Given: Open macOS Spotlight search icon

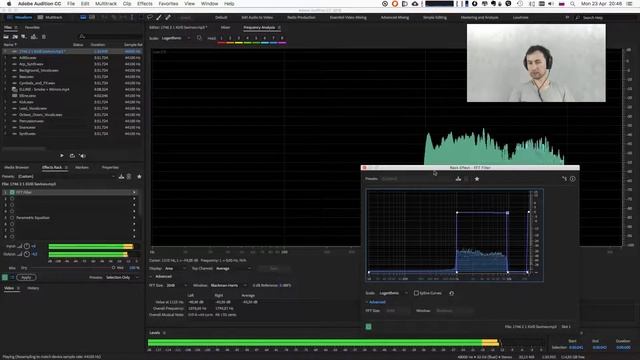Looking at the screenshot, I should 572,4.
